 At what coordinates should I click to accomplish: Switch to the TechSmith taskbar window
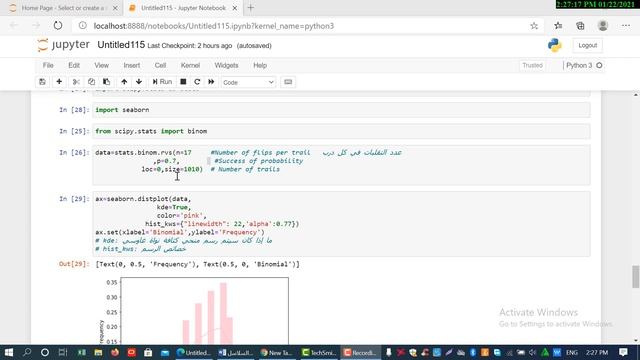pos(318,352)
